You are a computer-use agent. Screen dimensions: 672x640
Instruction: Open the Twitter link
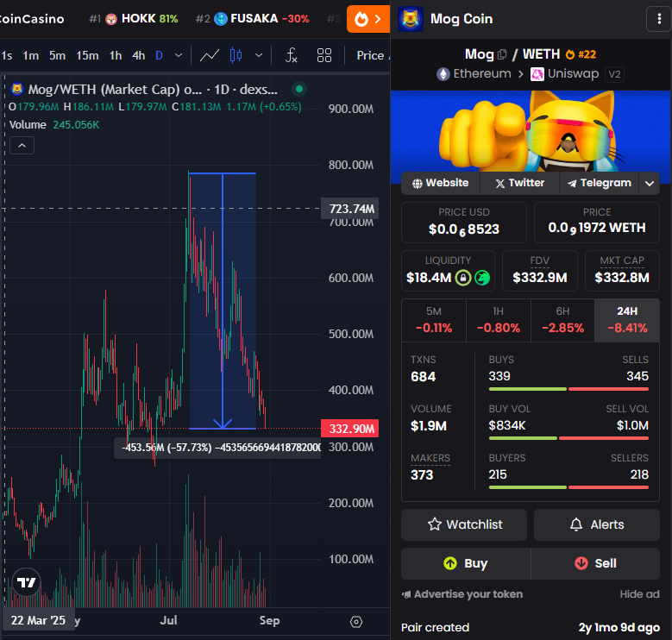pos(520,184)
